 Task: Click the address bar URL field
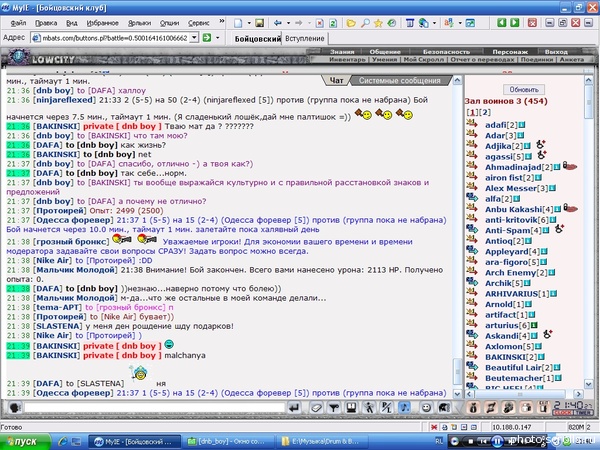pyautogui.click(x=114, y=38)
